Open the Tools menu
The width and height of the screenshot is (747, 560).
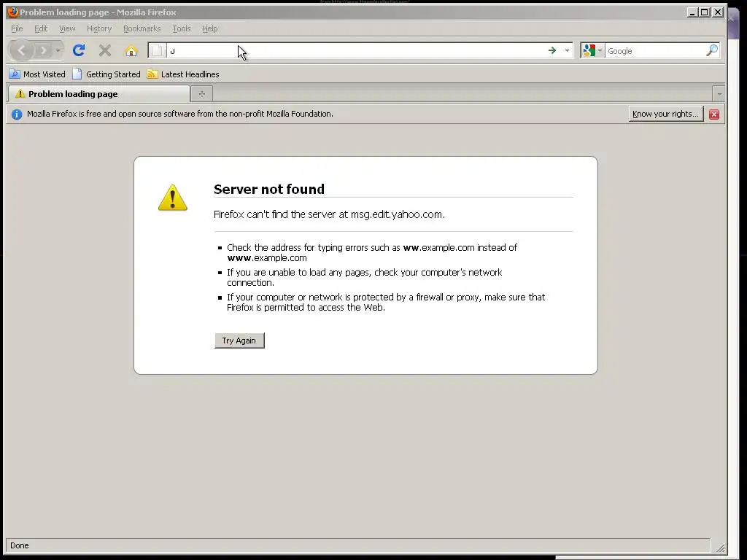(182, 28)
